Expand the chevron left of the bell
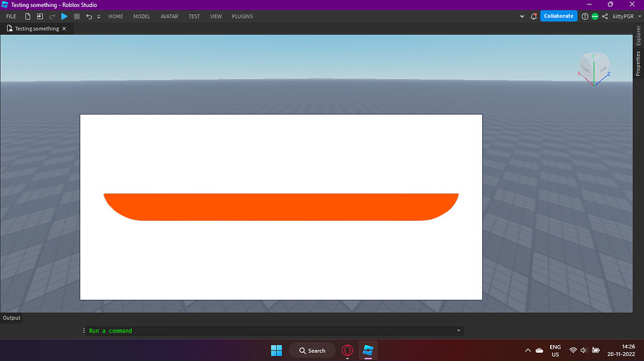Image resolution: width=644 pixels, height=361 pixels. (521, 17)
